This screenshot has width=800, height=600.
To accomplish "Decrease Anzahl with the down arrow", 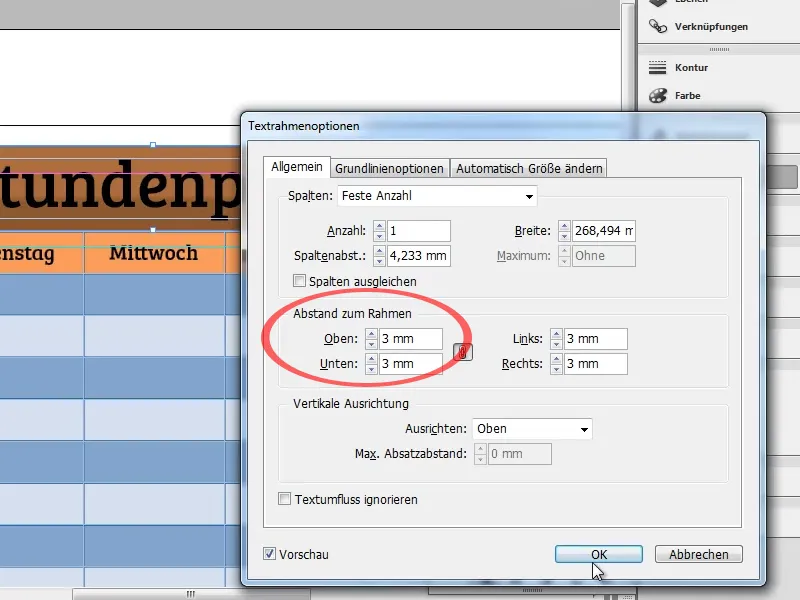I will (379, 236).
